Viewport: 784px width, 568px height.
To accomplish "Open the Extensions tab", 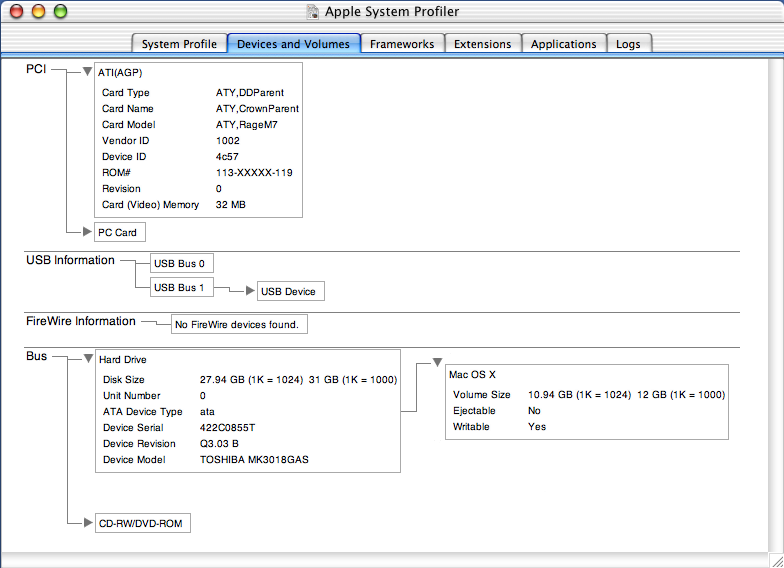I will (482, 44).
